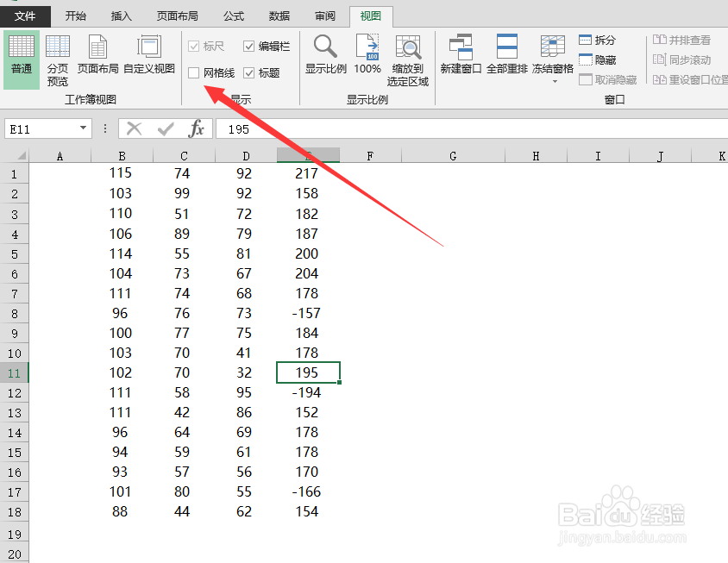Select column B header
Screen dimensions: 728x563
[x=122, y=155]
